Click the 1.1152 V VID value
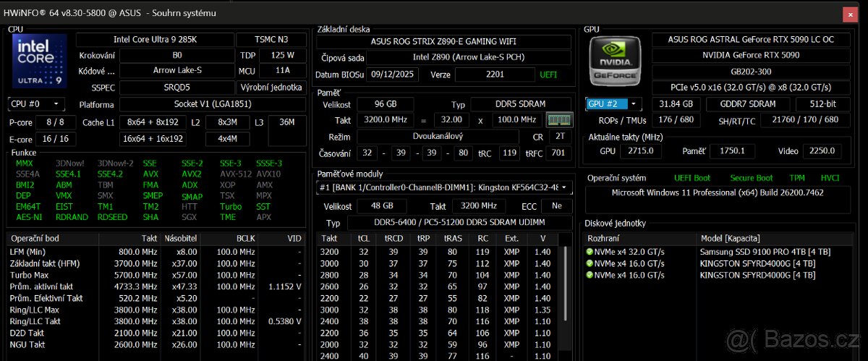This screenshot has width=868, height=361. [x=284, y=286]
